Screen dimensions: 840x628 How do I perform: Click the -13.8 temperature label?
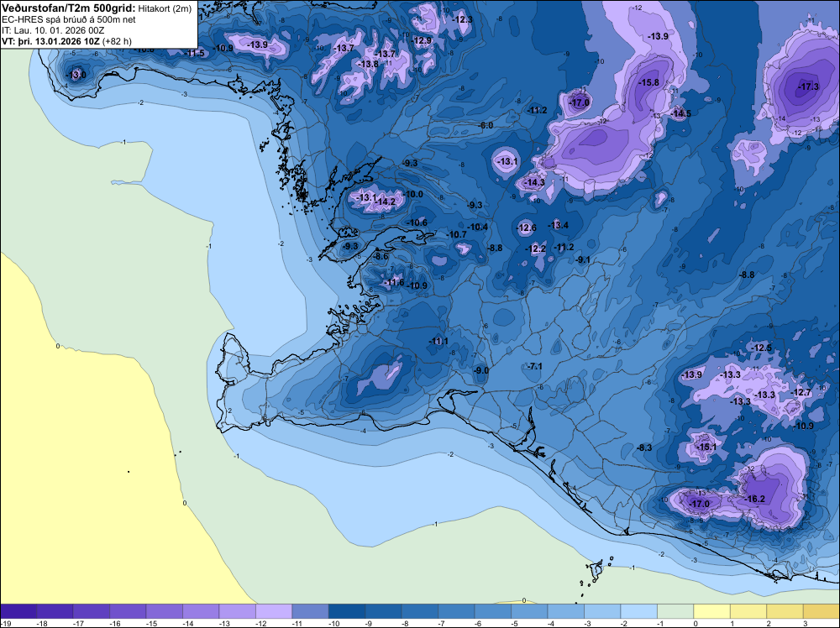(x=369, y=65)
